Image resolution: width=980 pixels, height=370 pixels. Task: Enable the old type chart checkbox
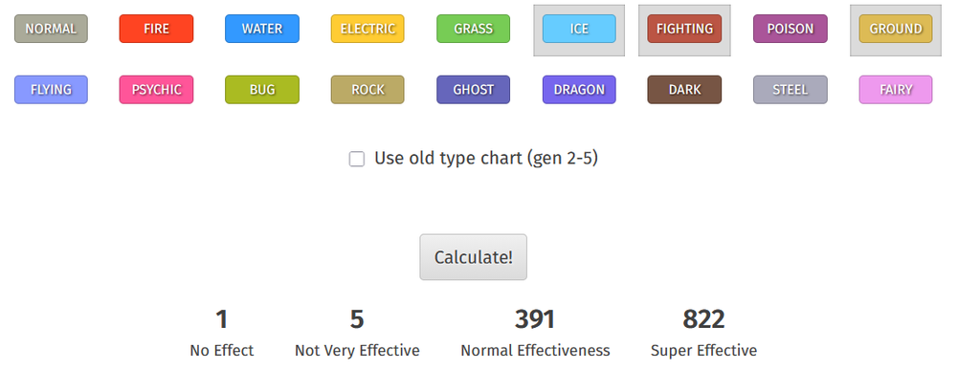click(x=357, y=159)
